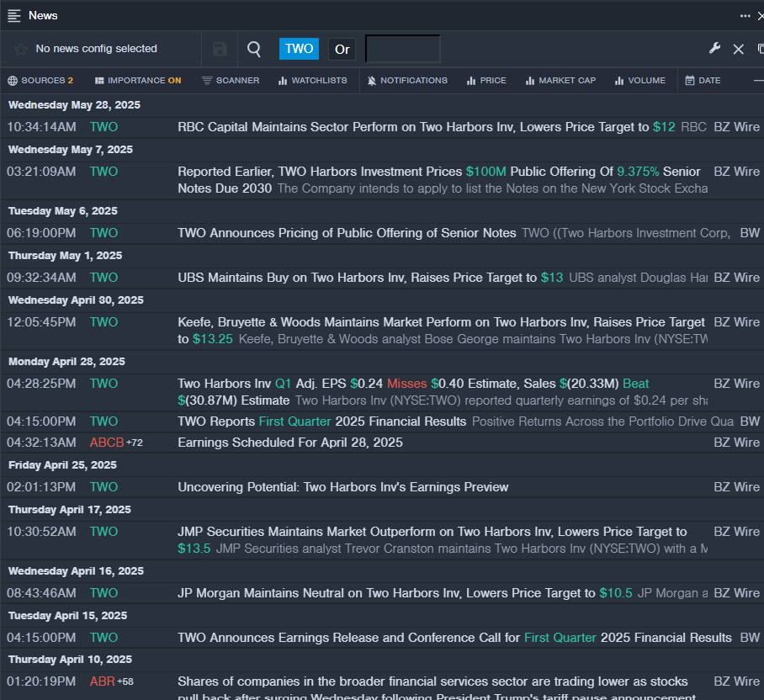Click the $12 price target in RBC headline
The height and width of the screenshot is (700, 764).
coord(664,127)
